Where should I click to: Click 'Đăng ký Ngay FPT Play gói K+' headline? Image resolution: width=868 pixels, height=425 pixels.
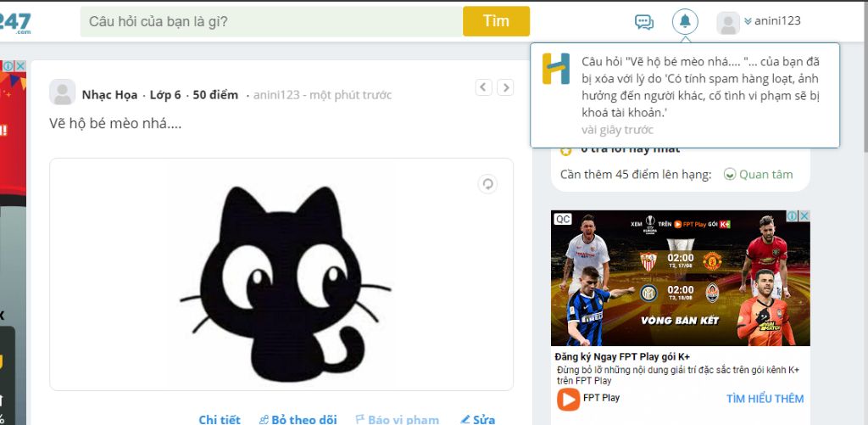622,356
